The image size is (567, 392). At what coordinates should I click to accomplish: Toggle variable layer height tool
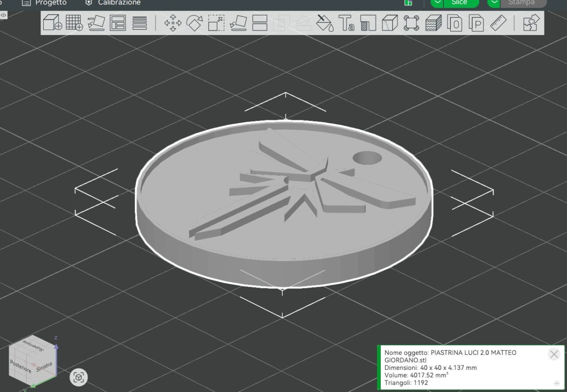(433, 23)
